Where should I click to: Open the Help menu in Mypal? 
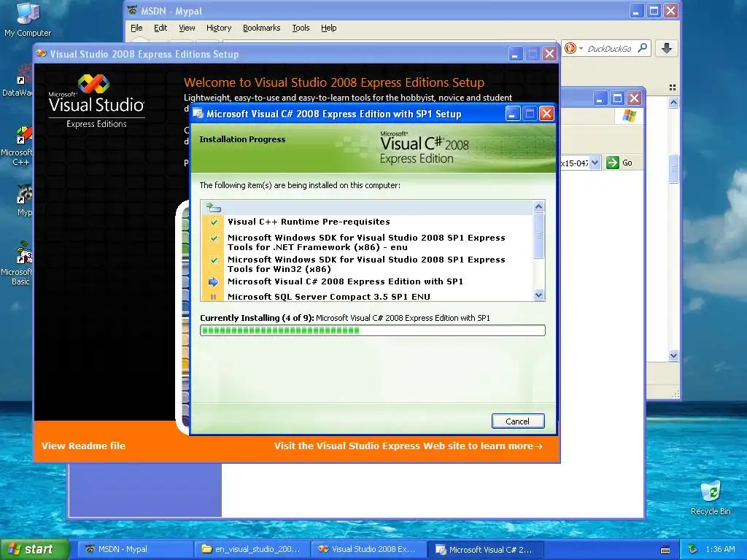(329, 28)
